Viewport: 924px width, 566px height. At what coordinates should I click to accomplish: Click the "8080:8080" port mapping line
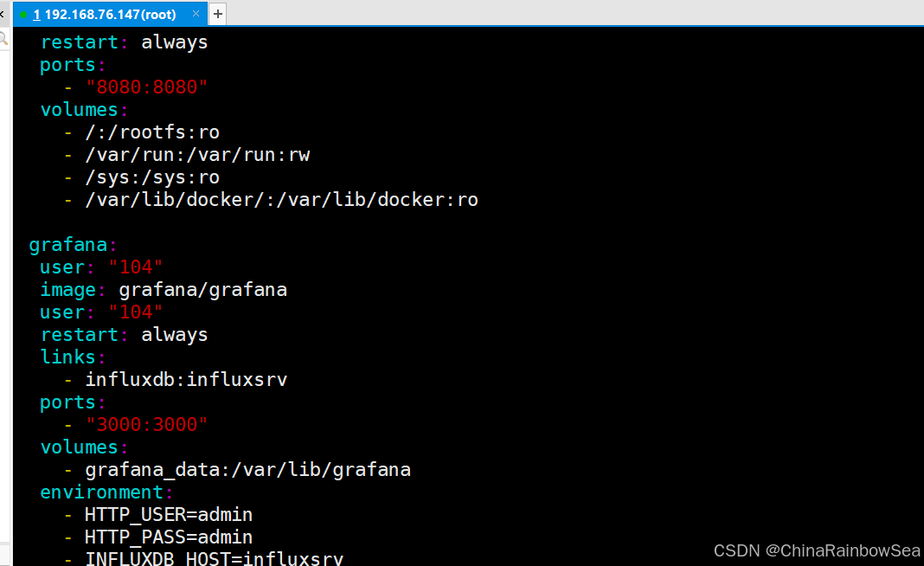[147, 87]
